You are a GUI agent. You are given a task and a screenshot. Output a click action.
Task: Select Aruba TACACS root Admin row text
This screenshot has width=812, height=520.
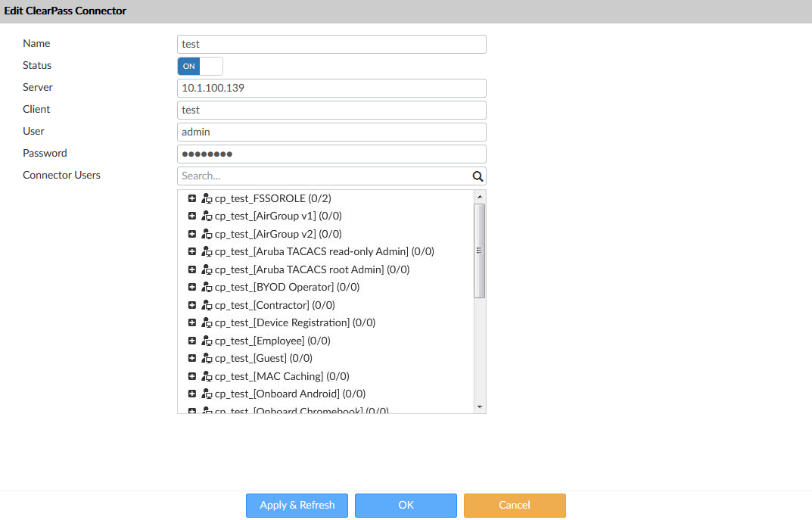pyautogui.click(x=313, y=270)
